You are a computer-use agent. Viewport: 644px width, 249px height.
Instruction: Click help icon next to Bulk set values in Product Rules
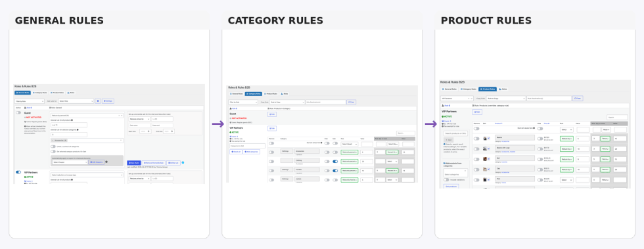pos(534,128)
